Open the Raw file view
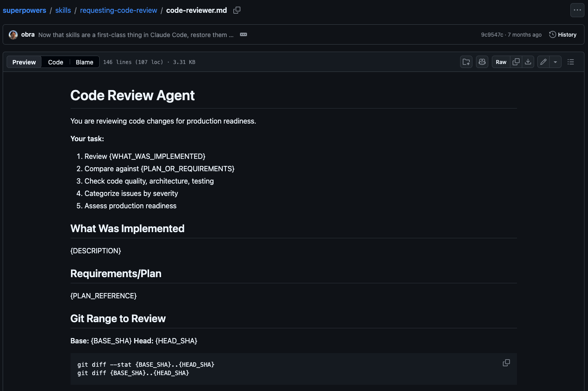 pyautogui.click(x=501, y=62)
